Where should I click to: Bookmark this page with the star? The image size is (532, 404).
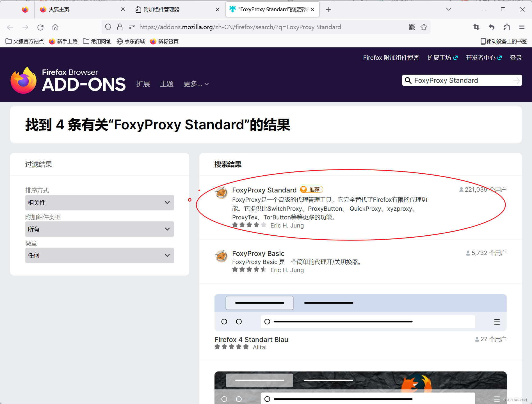pyautogui.click(x=424, y=27)
